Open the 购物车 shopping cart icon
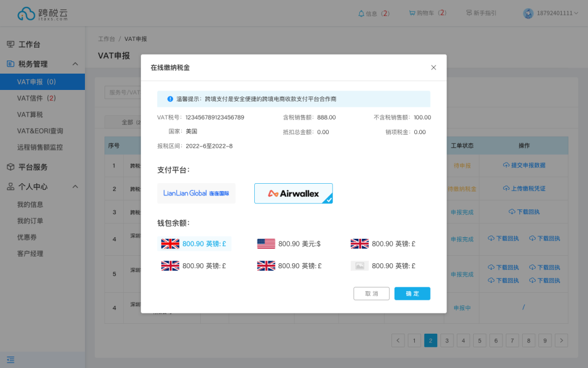This screenshot has height=368, width=588. (414, 13)
